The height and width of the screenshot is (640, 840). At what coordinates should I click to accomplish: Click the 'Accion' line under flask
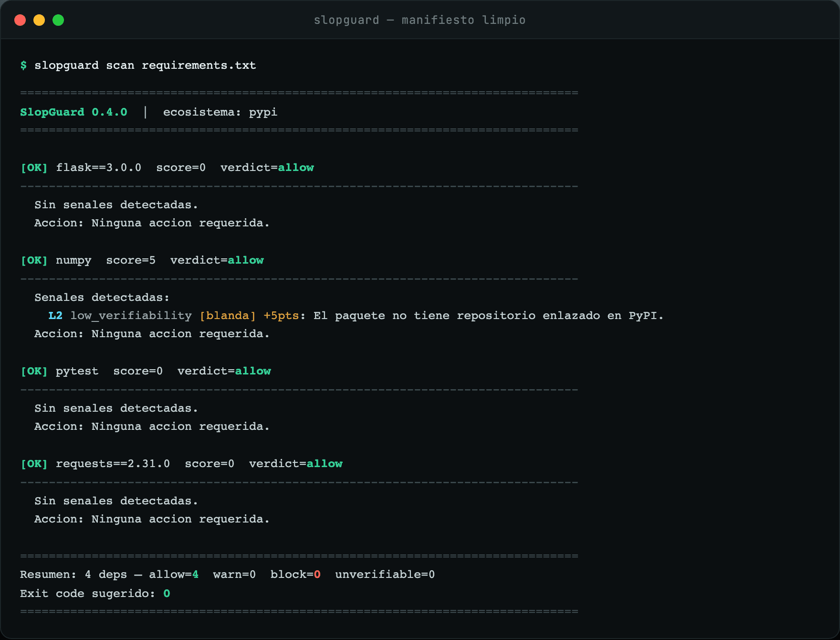click(152, 223)
